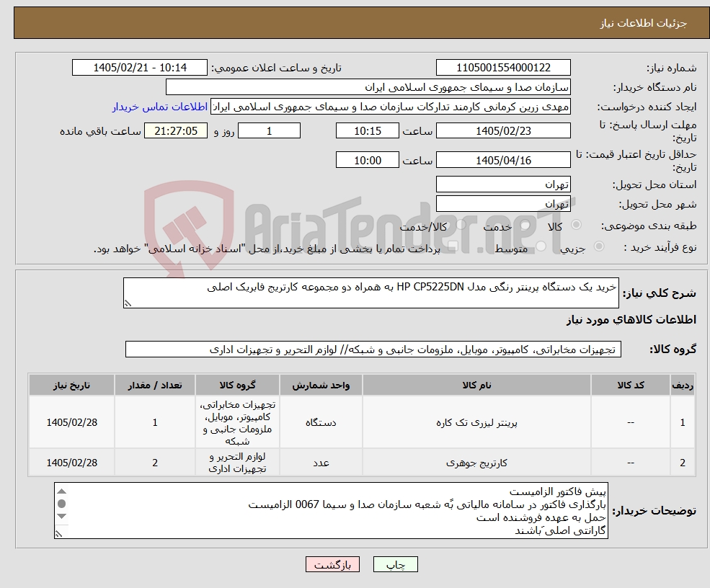The image size is (710, 588).
Task: Click the جزئیات اطلاعات نیاز page header
Action: (643, 23)
